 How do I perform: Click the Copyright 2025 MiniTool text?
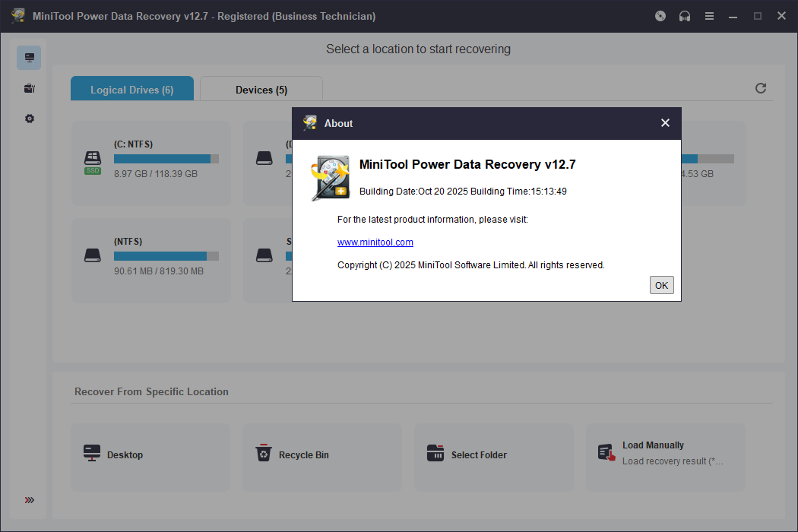(470, 265)
